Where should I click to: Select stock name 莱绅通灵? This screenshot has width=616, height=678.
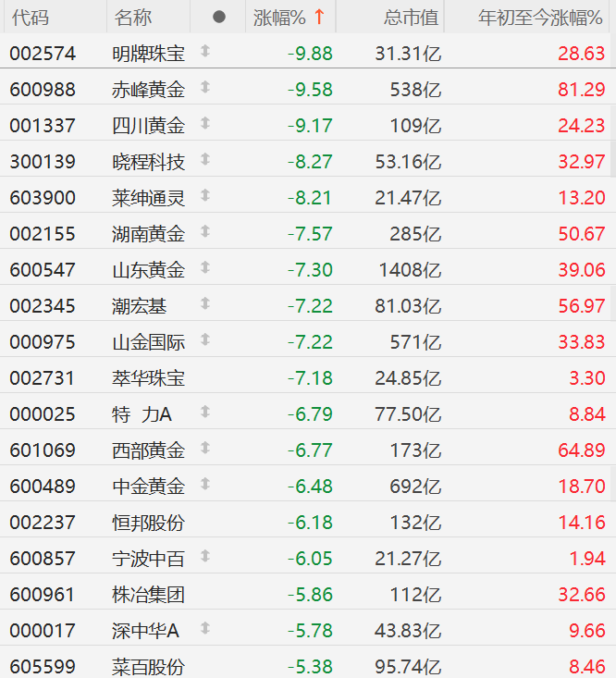tap(148, 199)
